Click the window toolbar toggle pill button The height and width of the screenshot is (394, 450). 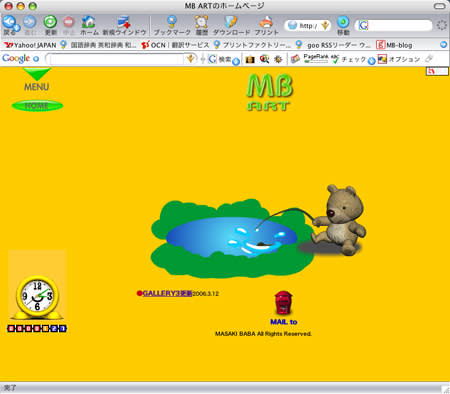coord(440,6)
